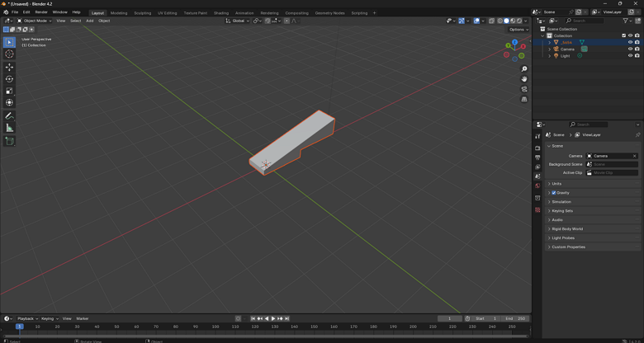Select the Add Cube tool
The width and height of the screenshot is (644, 343).
coord(9,142)
